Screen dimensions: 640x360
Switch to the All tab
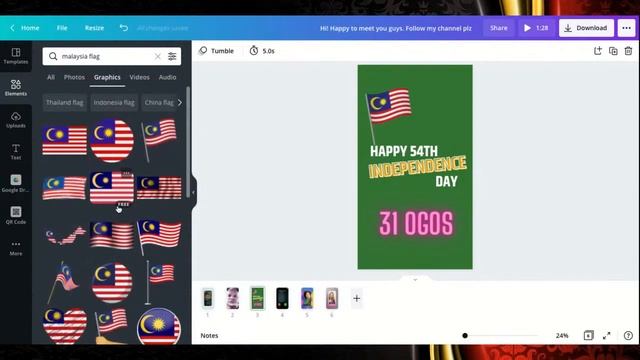pyautogui.click(x=51, y=77)
